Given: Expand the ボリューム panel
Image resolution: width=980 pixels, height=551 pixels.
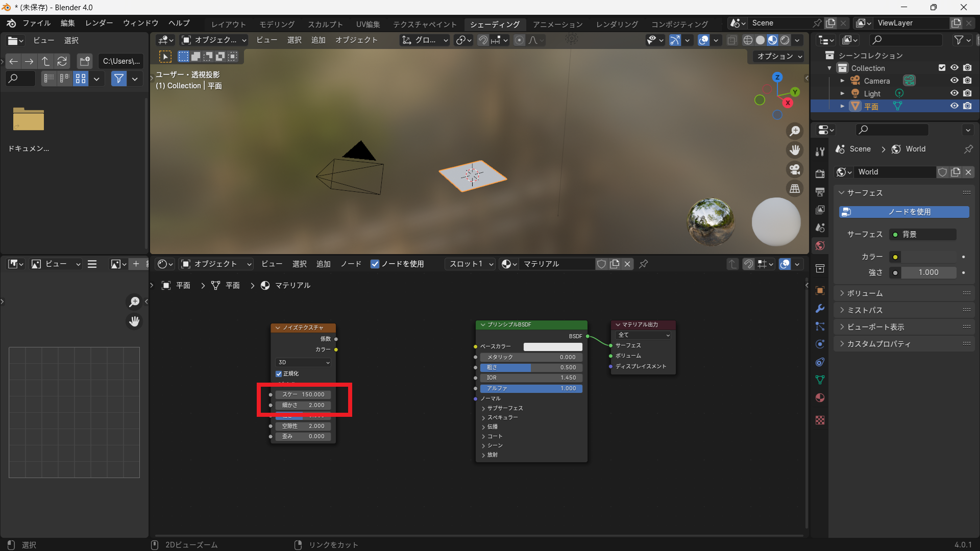Looking at the screenshot, I should 865,293.
